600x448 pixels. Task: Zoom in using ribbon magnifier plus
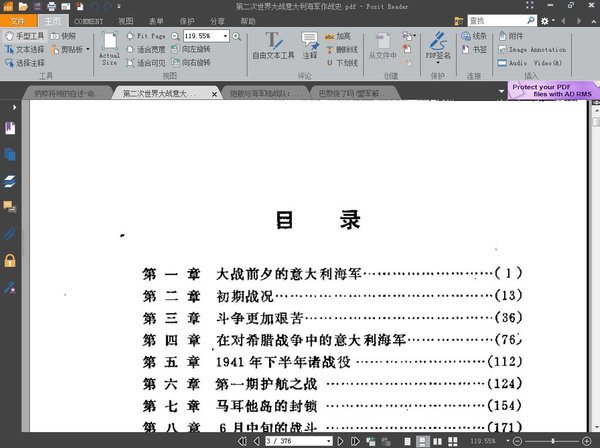[x=237, y=36]
